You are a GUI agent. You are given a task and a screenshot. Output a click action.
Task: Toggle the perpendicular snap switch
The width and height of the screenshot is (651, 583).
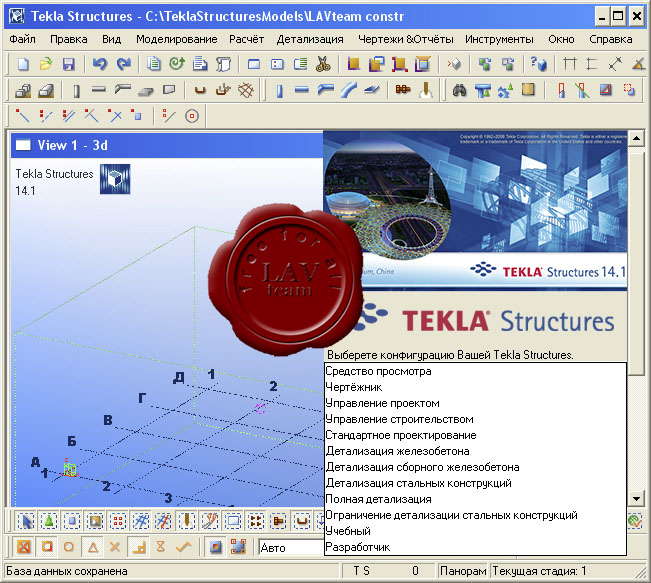[138, 547]
